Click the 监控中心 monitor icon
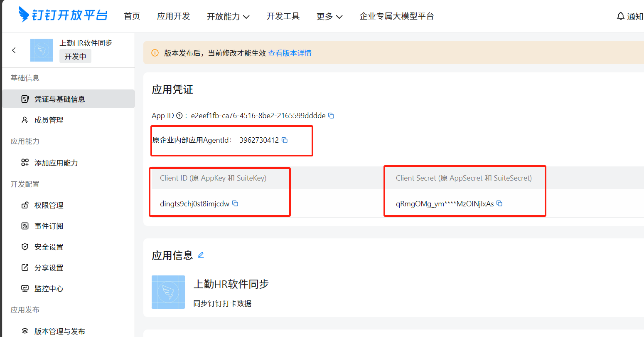The width and height of the screenshot is (644, 337). pos(25,288)
